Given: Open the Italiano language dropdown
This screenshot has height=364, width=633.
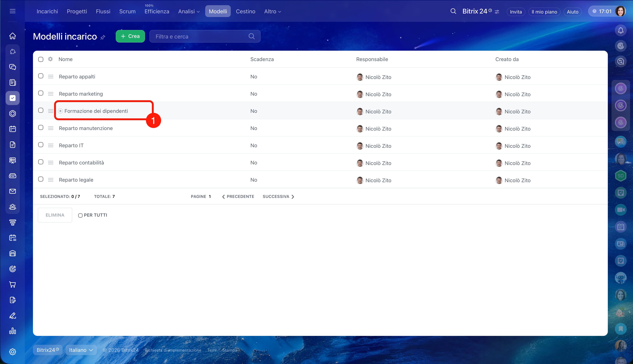Looking at the screenshot, I should point(81,350).
